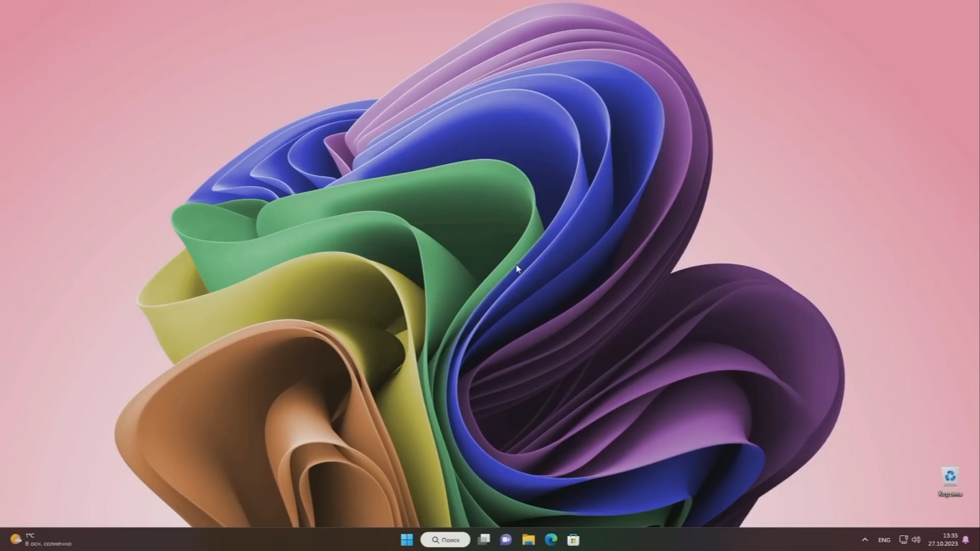
Task: Open Task View on the taskbar
Action: tap(484, 540)
